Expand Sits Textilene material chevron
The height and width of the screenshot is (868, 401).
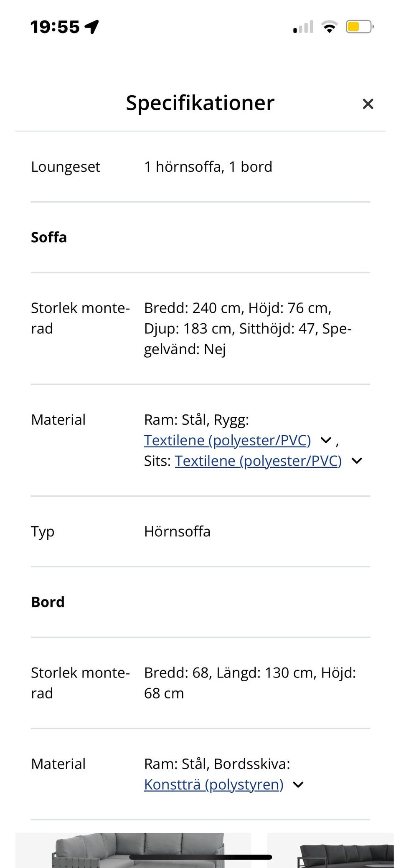click(357, 461)
